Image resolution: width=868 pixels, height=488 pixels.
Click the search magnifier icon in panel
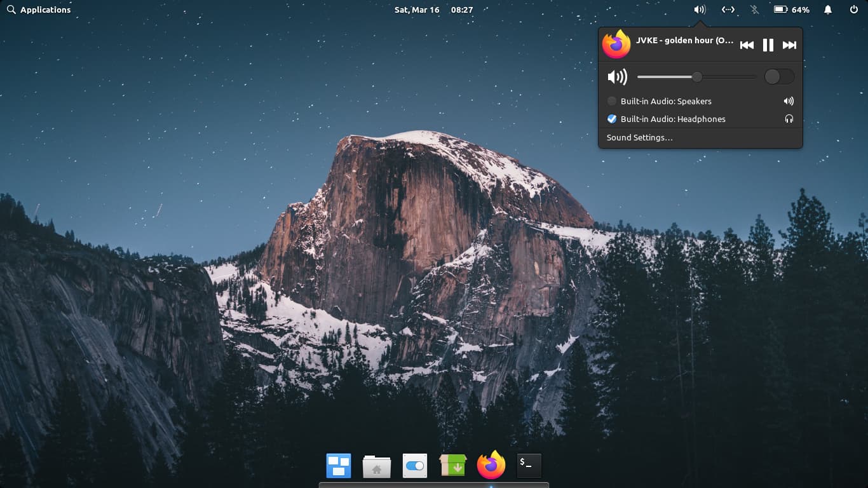pyautogui.click(x=11, y=10)
